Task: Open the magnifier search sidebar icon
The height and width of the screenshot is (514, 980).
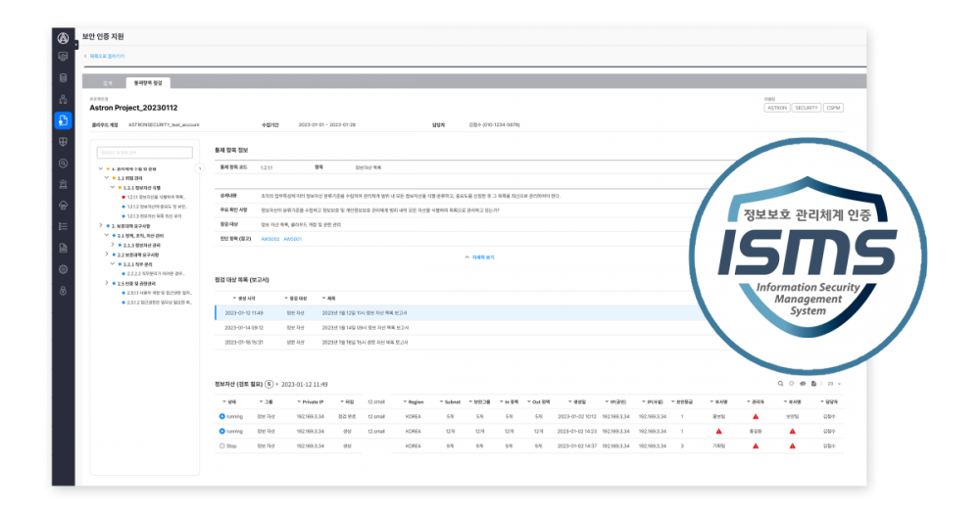Action: click(x=63, y=164)
